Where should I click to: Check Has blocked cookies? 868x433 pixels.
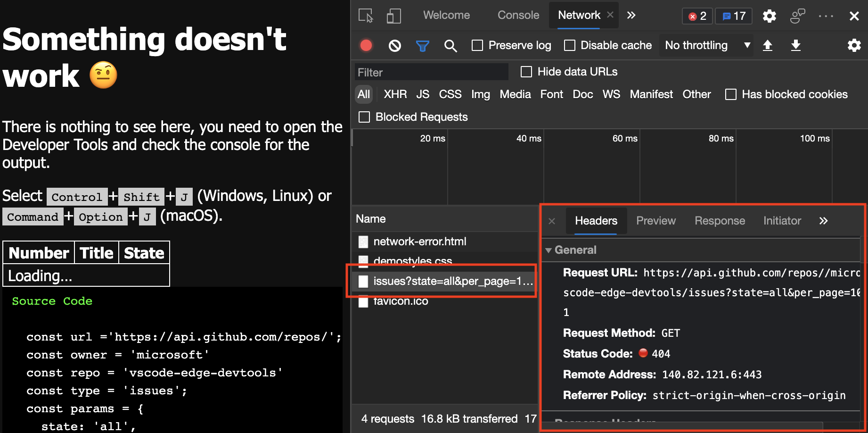click(x=731, y=94)
